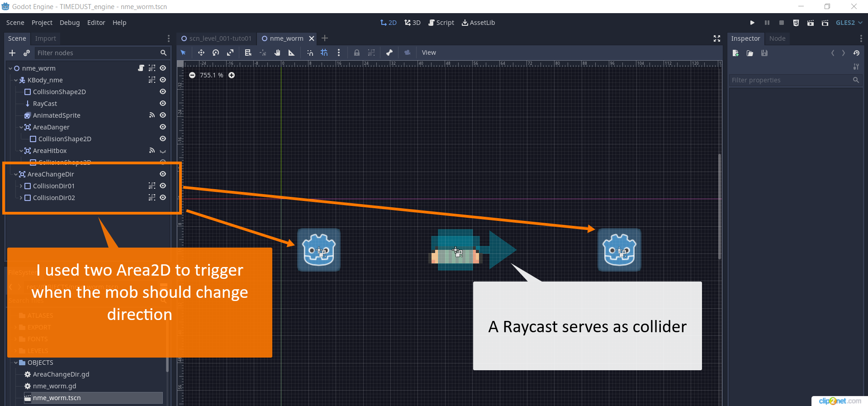Screen dimensions: 868x406
Task: Instance a child scene with link icon
Action: (x=27, y=53)
